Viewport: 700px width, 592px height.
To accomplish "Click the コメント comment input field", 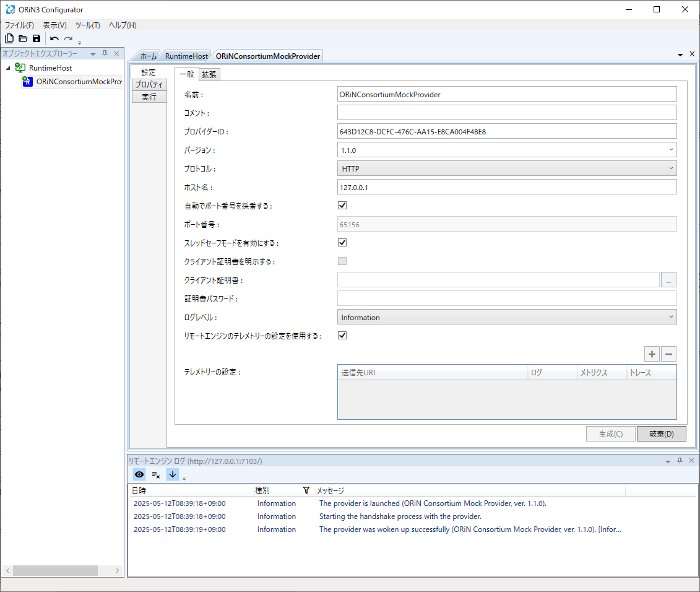I will pyautogui.click(x=507, y=113).
